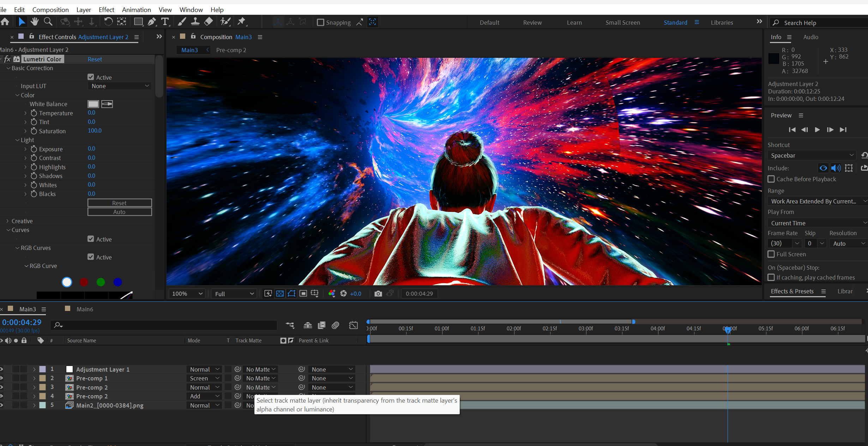Expand the Creative section
This screenshot has width=868, height=446.
tap(8, 221)
